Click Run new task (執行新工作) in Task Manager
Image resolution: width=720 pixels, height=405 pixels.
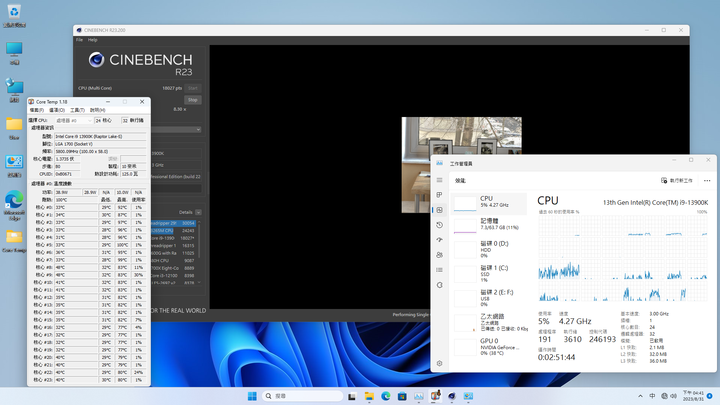[x=676, y=180]
